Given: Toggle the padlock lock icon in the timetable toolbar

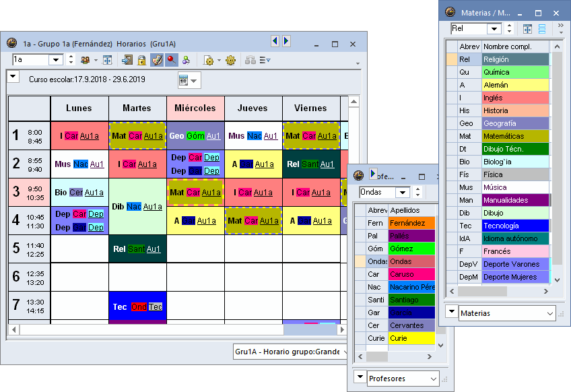Looking at the screenshot, I should 141,60.
